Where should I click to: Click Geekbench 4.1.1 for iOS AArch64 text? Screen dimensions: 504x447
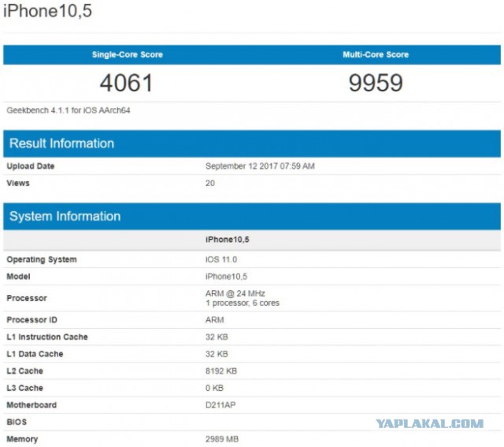pyautogui.click(x=69, y=110)
